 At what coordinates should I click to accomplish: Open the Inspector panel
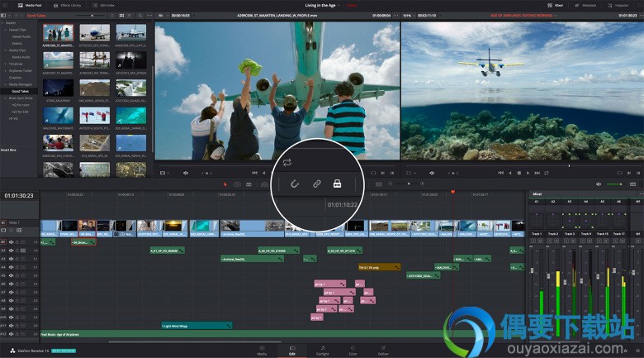pyautogui.click(x=618, y=5)
